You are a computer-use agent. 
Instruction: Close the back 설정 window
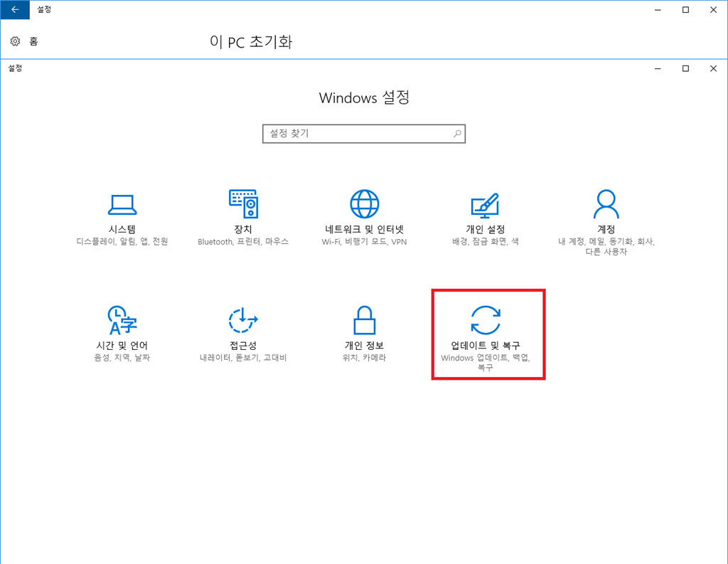pos(714,10)
